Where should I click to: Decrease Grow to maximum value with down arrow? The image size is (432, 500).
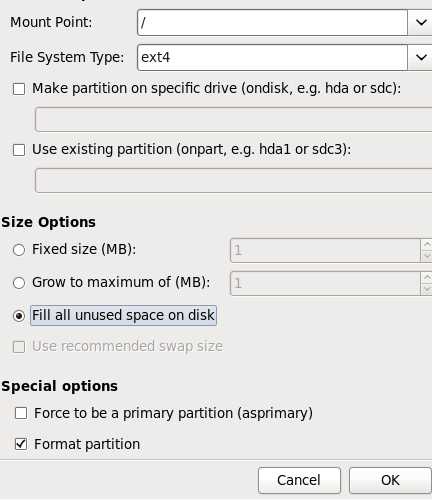tap(427, 289)
